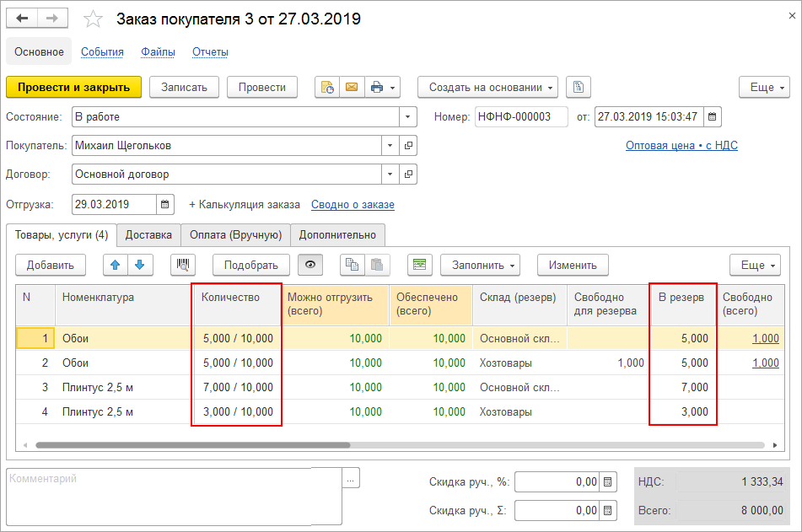Open the table Еще menu
The height and width of the screenshot is (532, 802).
(x=756, y=265)
